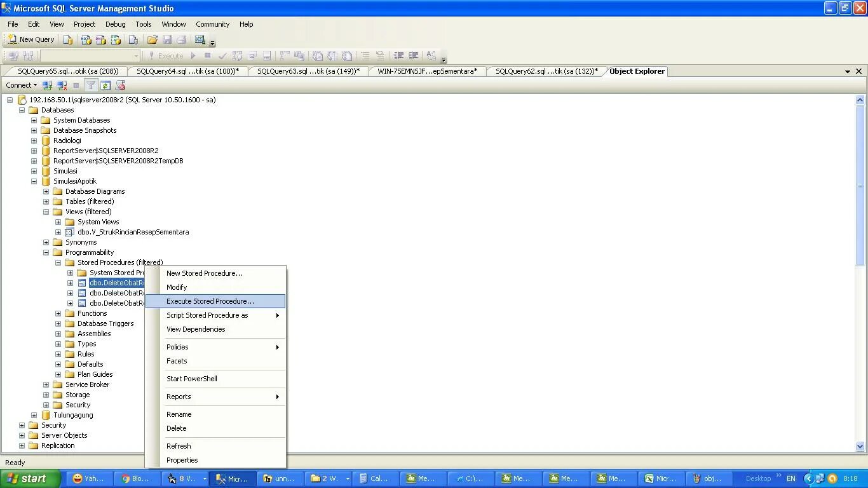Toggle the Filter funnel icon in Object Explorer
This screenshot has height=488, width=868.
tap(91, 85)
